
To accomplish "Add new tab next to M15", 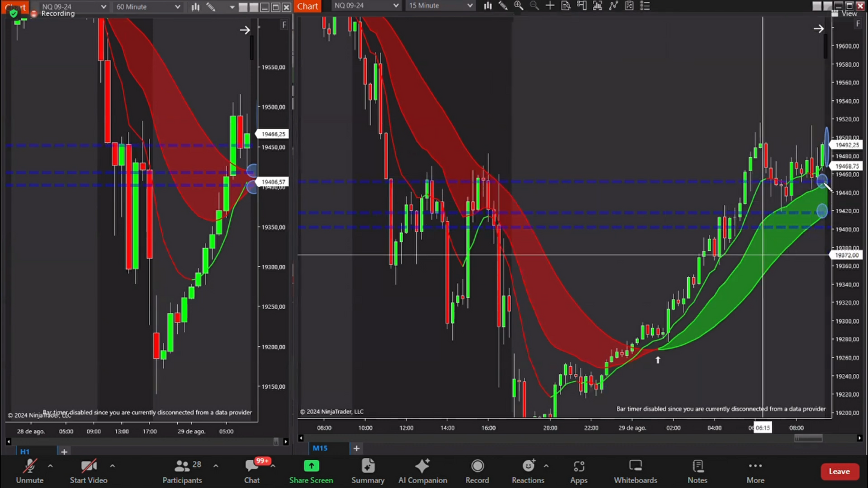I will coord(356,448).
